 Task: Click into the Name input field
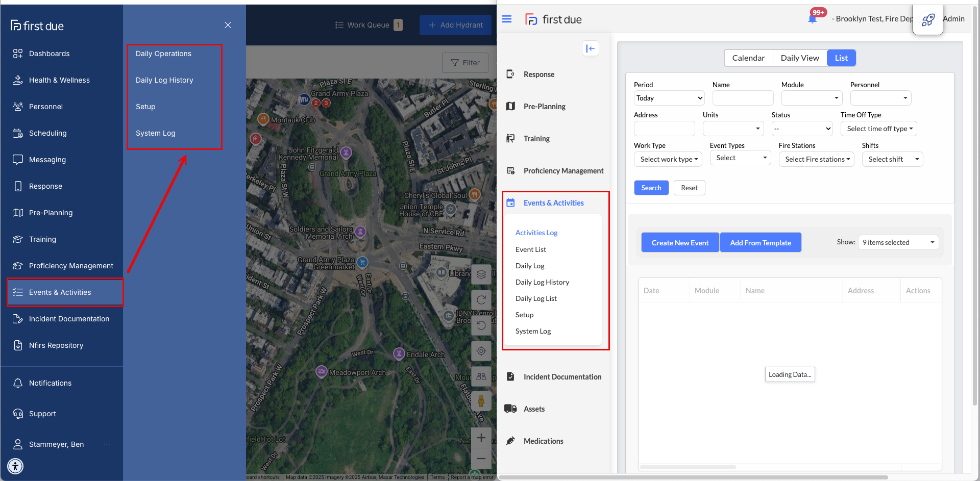pos(743,98)
